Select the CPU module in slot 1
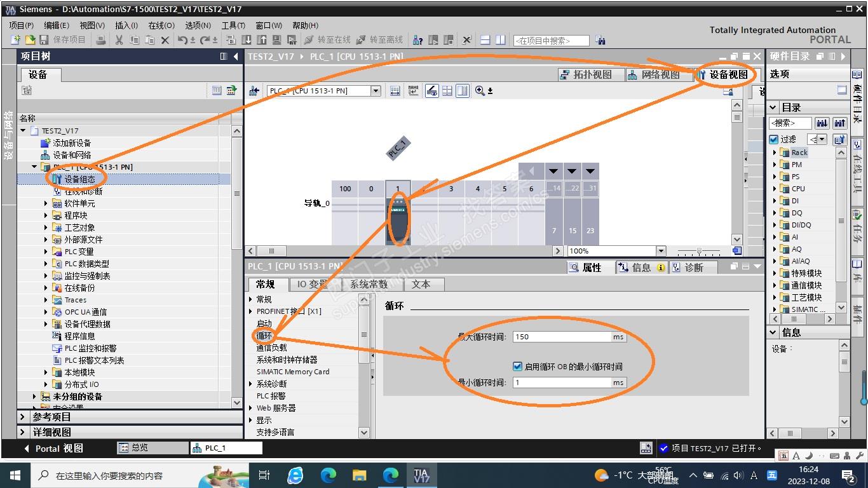 [398, 220]
